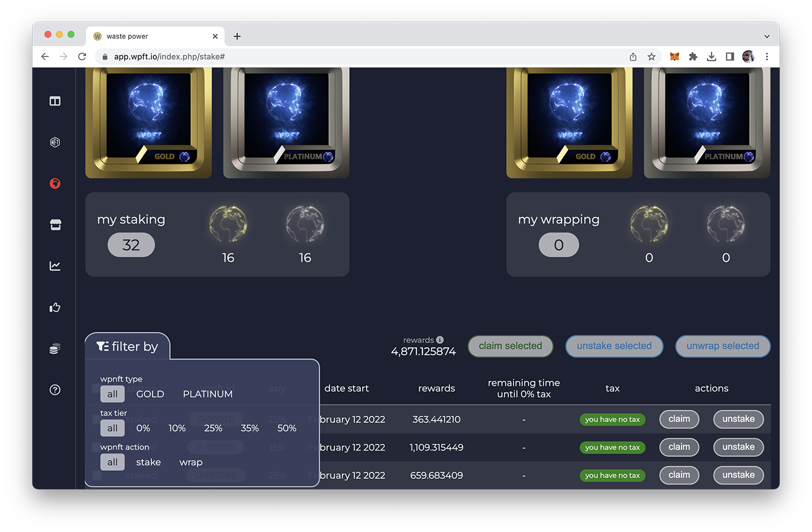The image size is (812, 532).
Task: Open the thumbs-up voting icon in sidebar
Action: 55,308
